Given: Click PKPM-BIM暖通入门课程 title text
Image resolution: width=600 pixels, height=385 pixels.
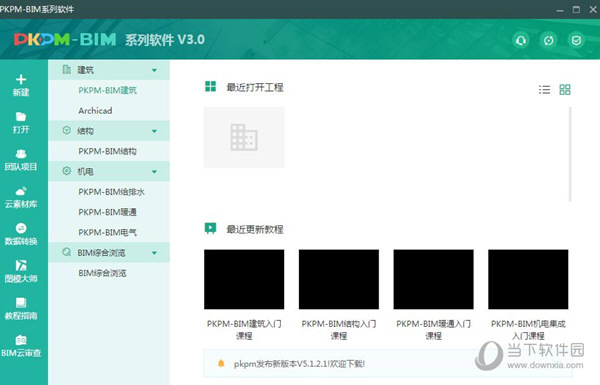Looking at the screenshot, I should tap(434, 330).
